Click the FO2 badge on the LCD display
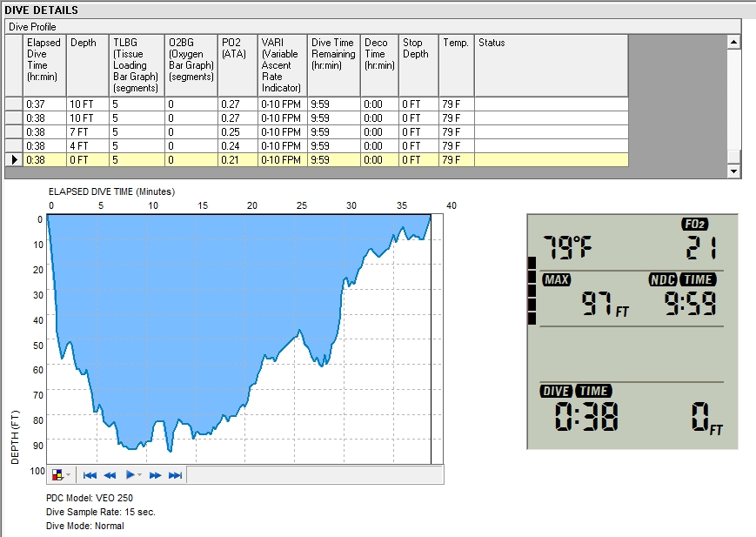Image resolution: width=756 pixels, height=537 pixels. pos(695,224)
